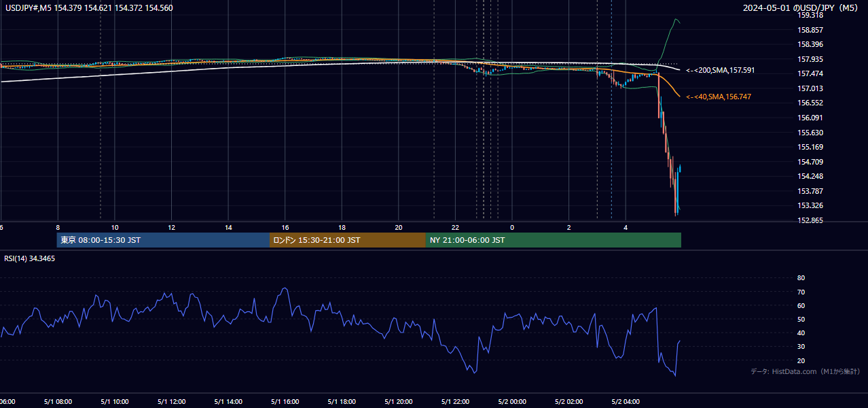This screenshot has width=868, height=408.
Task: Click the 5/1 12:00 date label
Action: pos(171,402)
